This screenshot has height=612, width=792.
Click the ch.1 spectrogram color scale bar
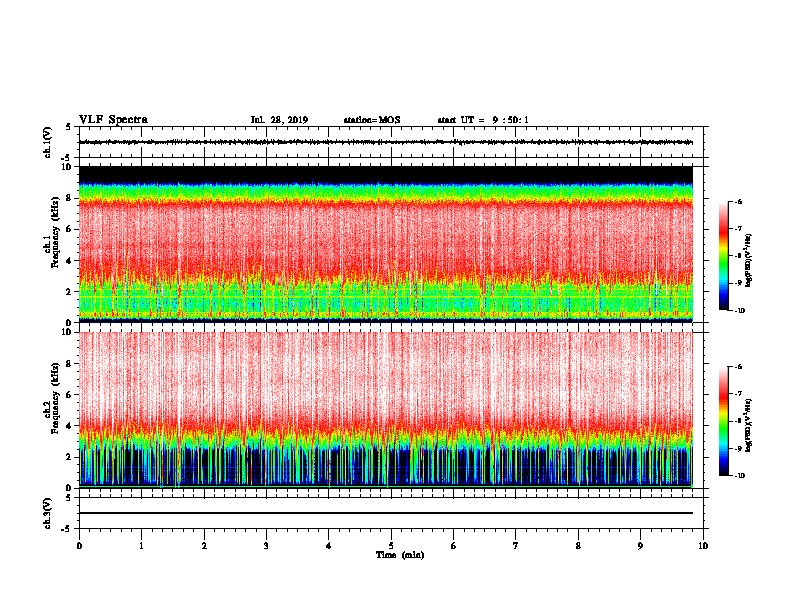point(723,256)
